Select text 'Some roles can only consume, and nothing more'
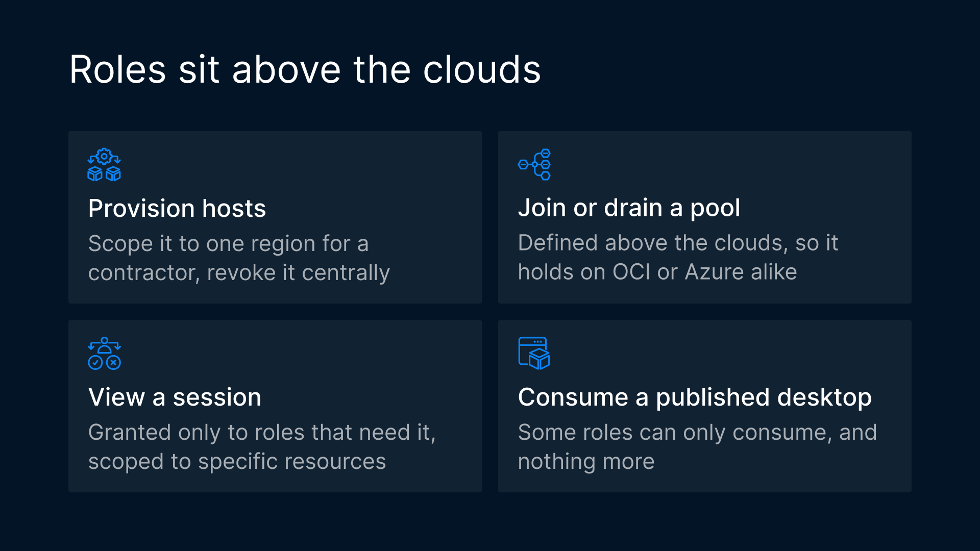980x551 pixels. [x=697, y=447]
